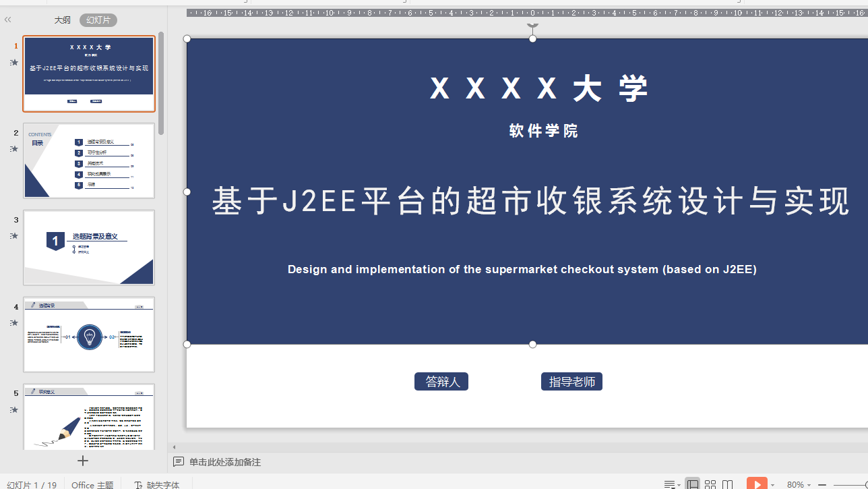This screenshot has height=489, width=868.
Task: Select slide 2 contents thumbnail
Action: (x=89, y=161)
